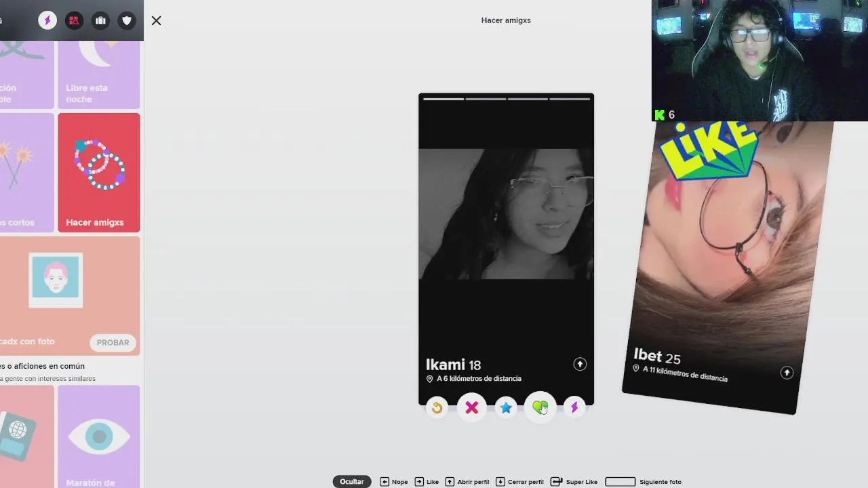Click the purple lightning boost button on card
The width and height of the screenshot is (868, 488).
coord(574,407)
